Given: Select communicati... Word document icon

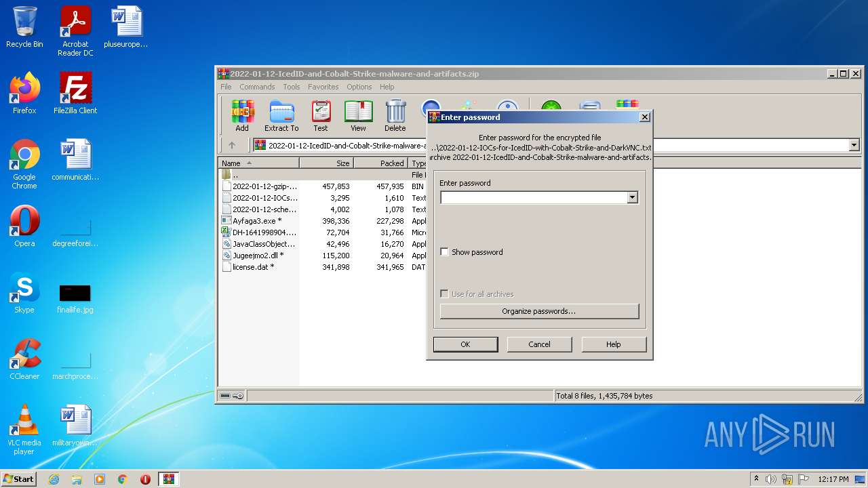Looking at the screenshot, I should [x=75, y=160].
